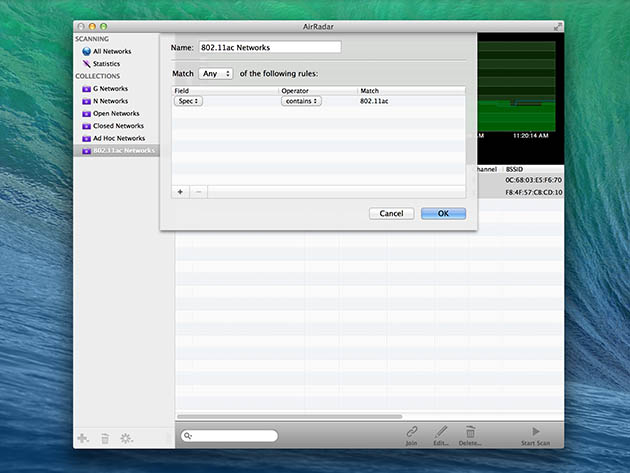Click the search magnifier icon

pos(188,436)
